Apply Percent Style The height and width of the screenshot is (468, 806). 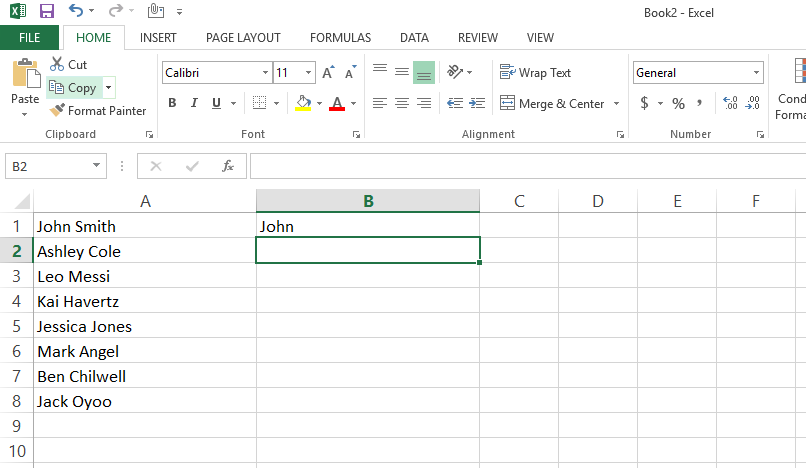(x=679, y=103)
